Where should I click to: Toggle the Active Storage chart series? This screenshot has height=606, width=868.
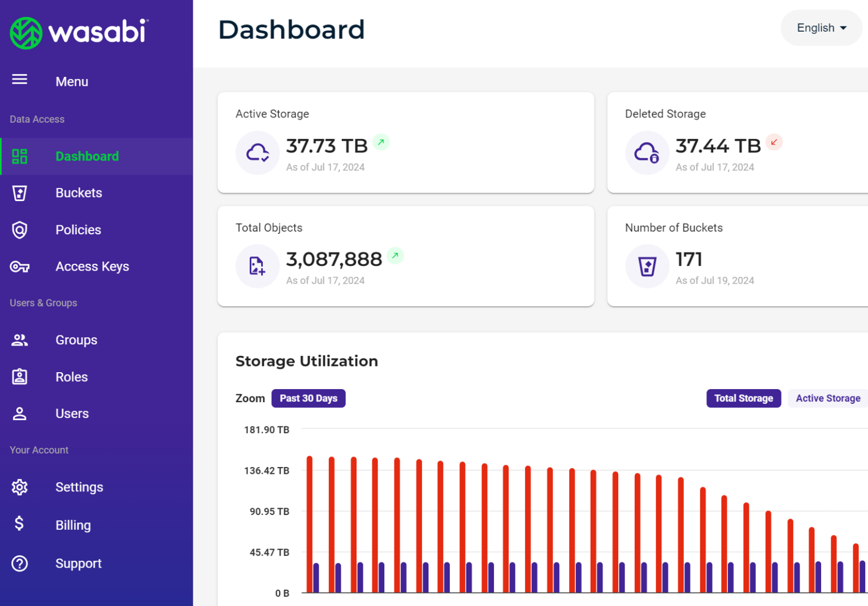(x=827, y=398)
